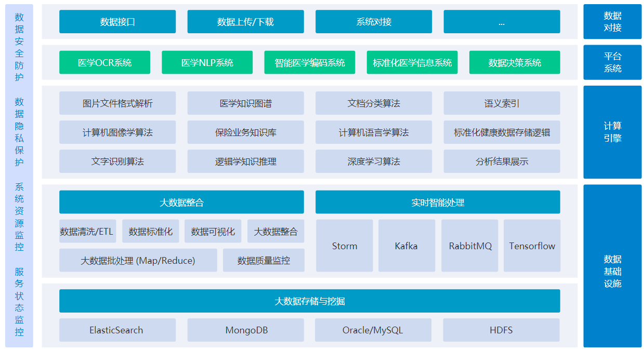Select the 标准化医学信息系统 box
The width and height of the screenshot is (644, 351).
pyautogui.click(x=412, y=62)
